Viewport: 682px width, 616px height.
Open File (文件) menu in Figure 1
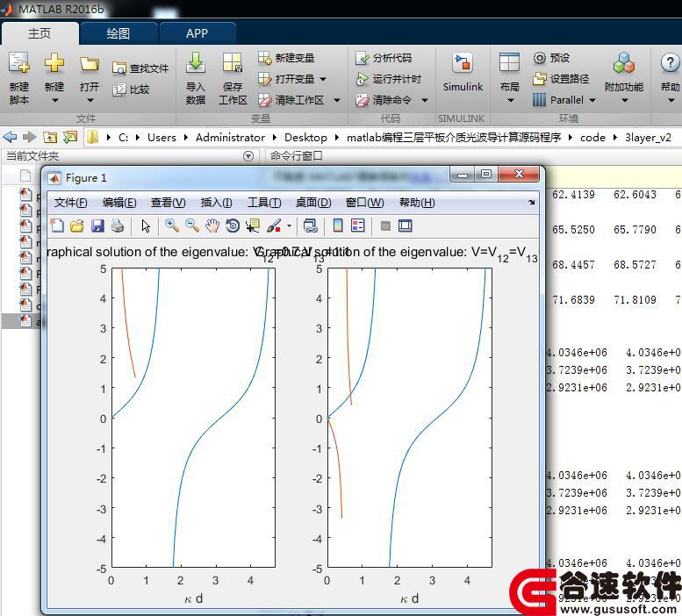[70, 203]
